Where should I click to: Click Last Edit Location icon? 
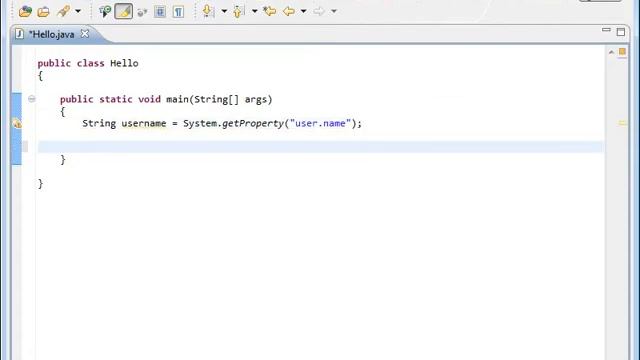269,11
